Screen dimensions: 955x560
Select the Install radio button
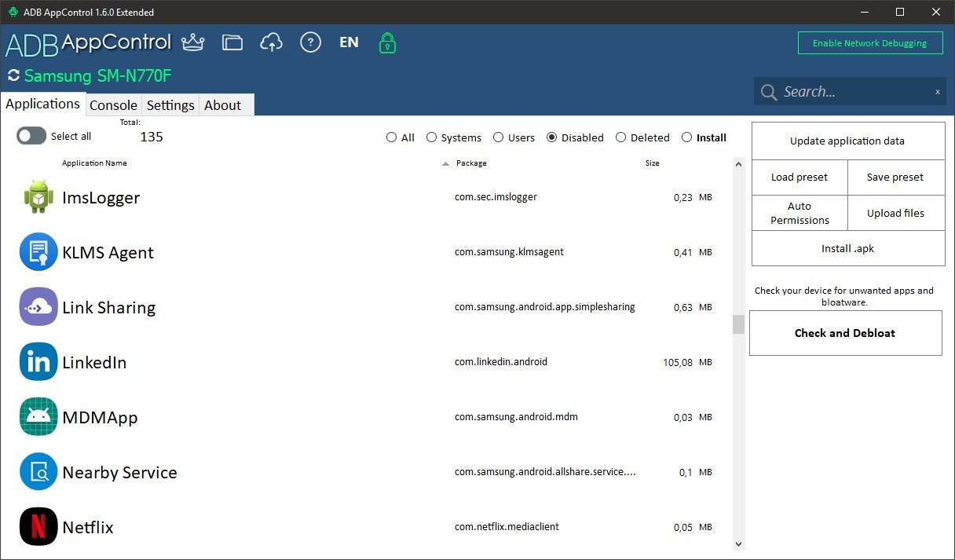click(x=687, y=137)
